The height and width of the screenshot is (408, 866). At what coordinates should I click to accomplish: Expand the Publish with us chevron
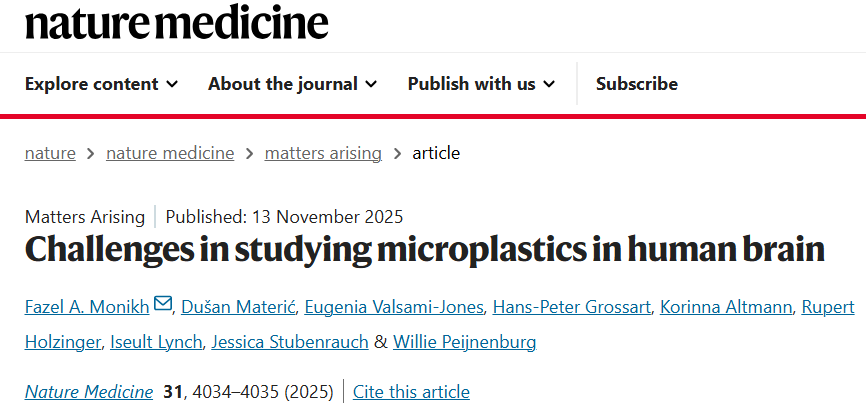(549, 84)
